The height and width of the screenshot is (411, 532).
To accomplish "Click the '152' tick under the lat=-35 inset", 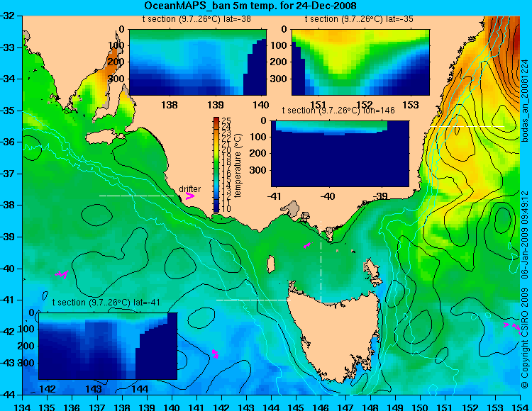I will 365,105.
